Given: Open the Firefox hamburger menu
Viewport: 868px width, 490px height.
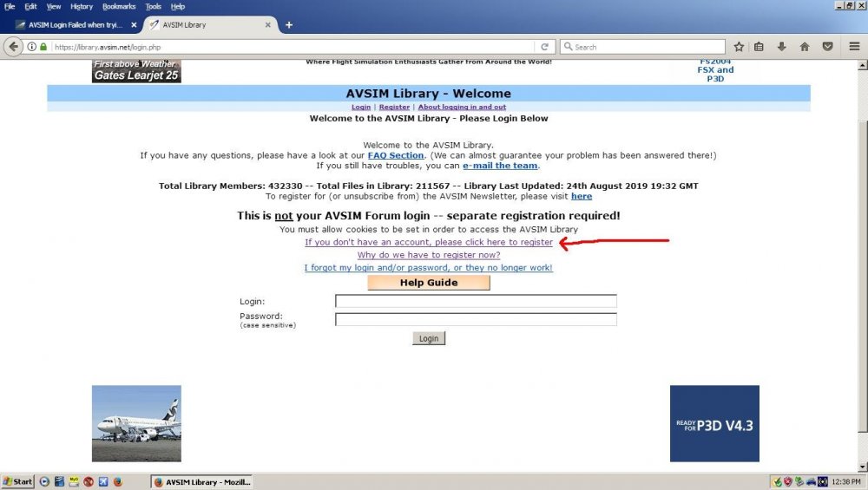Looking at the screenshot, I should 854,47.
